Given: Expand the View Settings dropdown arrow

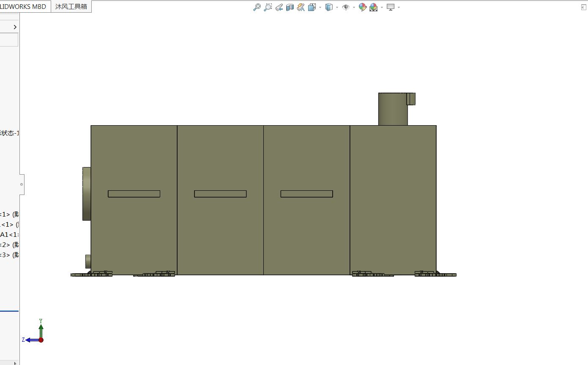Looking at the screenshot, I should pos(399,7).
